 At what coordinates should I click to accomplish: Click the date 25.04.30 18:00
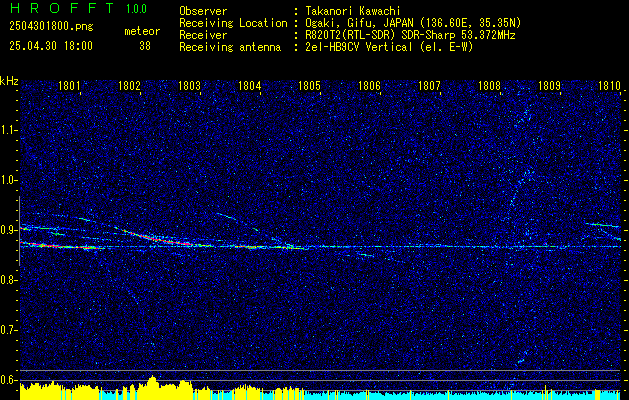click(51, 46)
